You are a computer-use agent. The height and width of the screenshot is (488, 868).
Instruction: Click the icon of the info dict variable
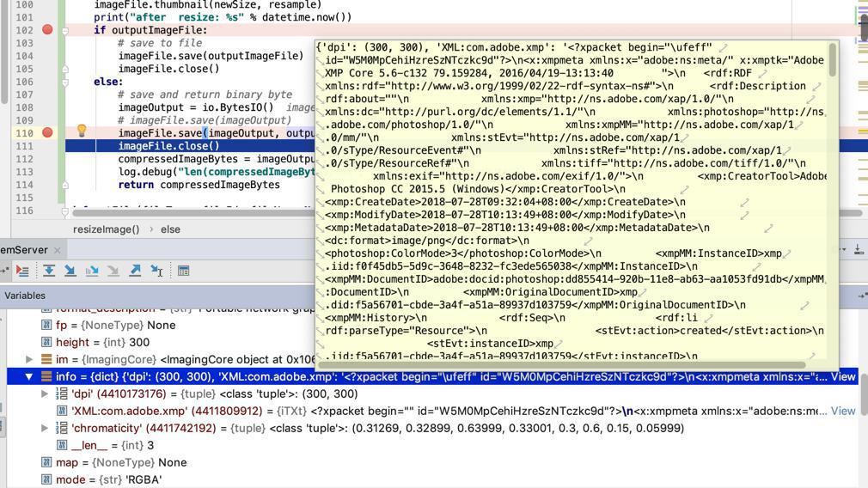46,377
